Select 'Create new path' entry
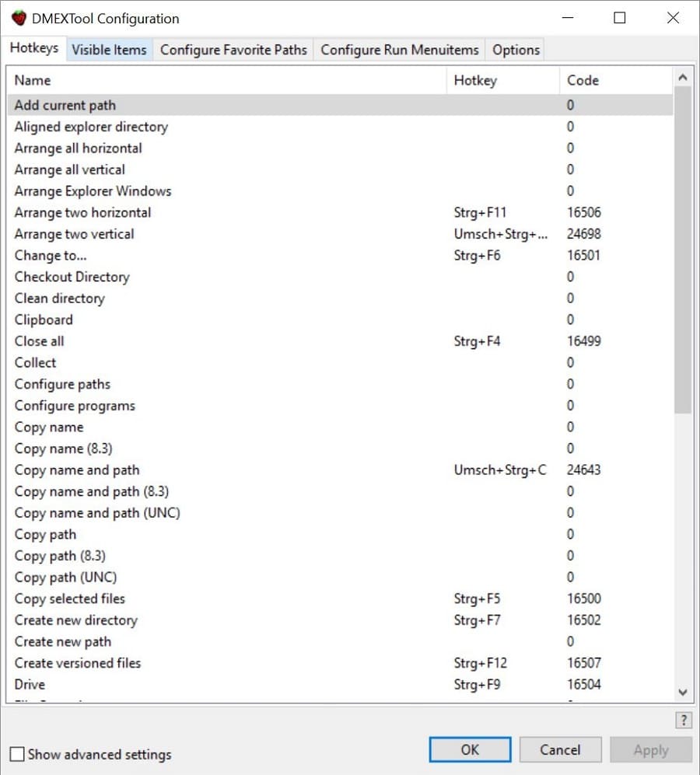The image size is (700, 775). pos(341,641)
